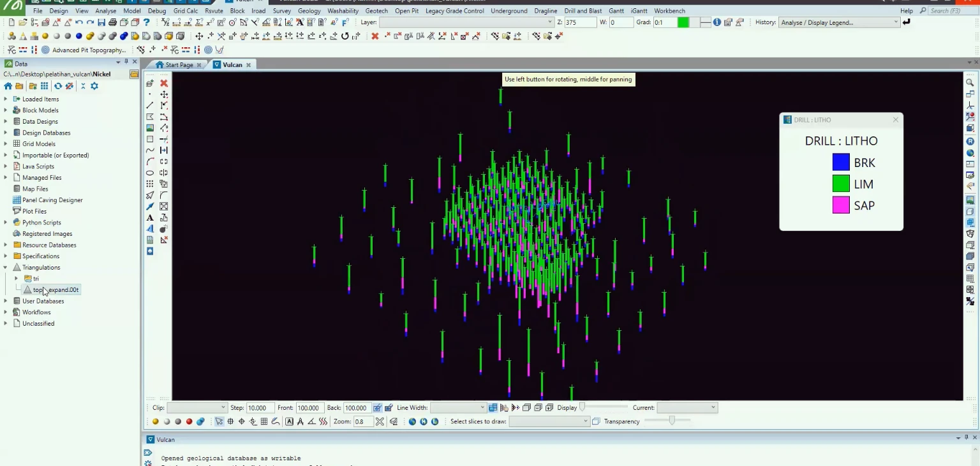Close the DRILL : LITHO legend window
This screenshot has height=466, width=980.
tap(896, 120)
